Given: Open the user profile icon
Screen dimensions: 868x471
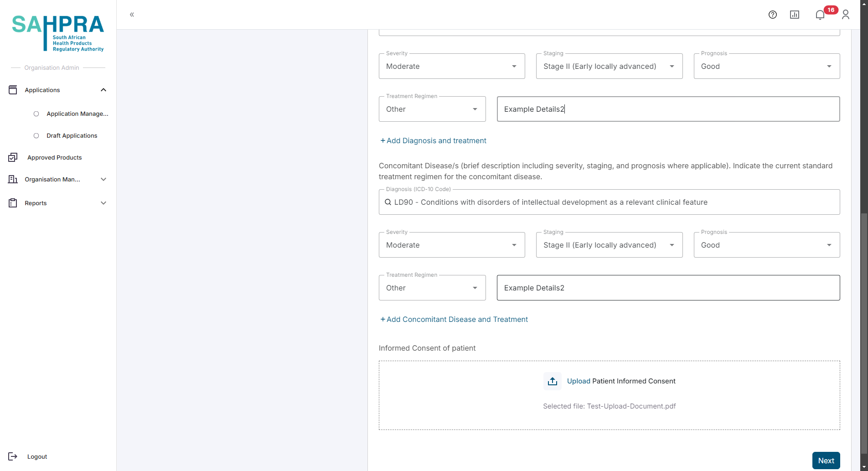Looking at the screenshot, I should pyautogui.click(x=845, y=15).
